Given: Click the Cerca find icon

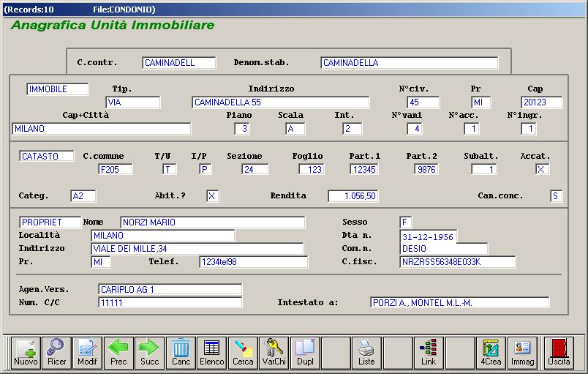Looking at the screenshot, I should [x=243, y=353].
